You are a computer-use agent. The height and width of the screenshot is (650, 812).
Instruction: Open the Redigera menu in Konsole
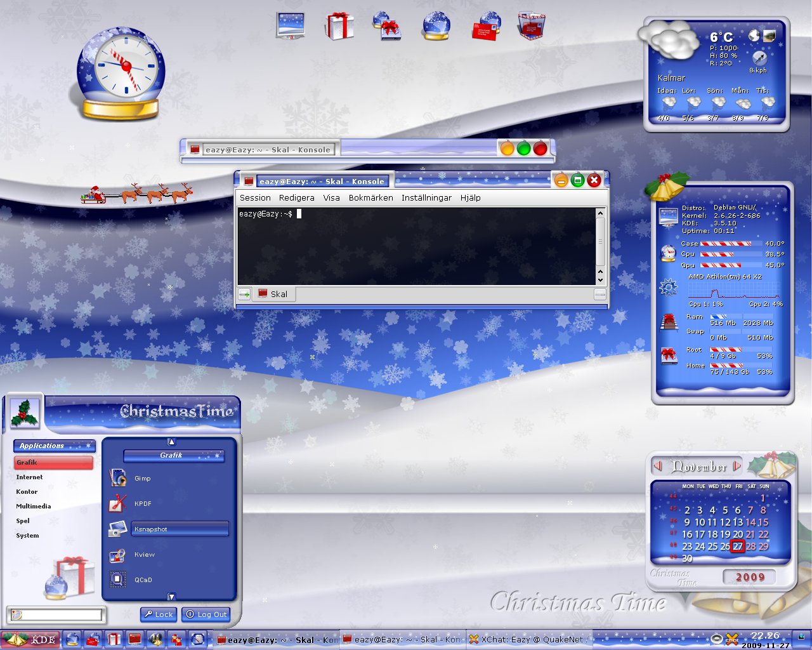tap(297, 197)
